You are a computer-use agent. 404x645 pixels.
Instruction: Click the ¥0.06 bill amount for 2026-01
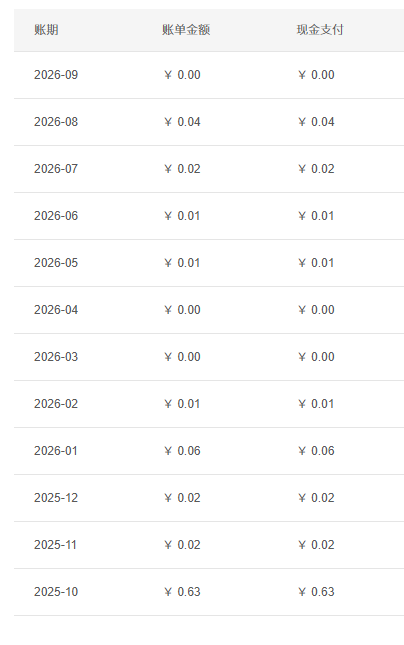coord(182,451)
